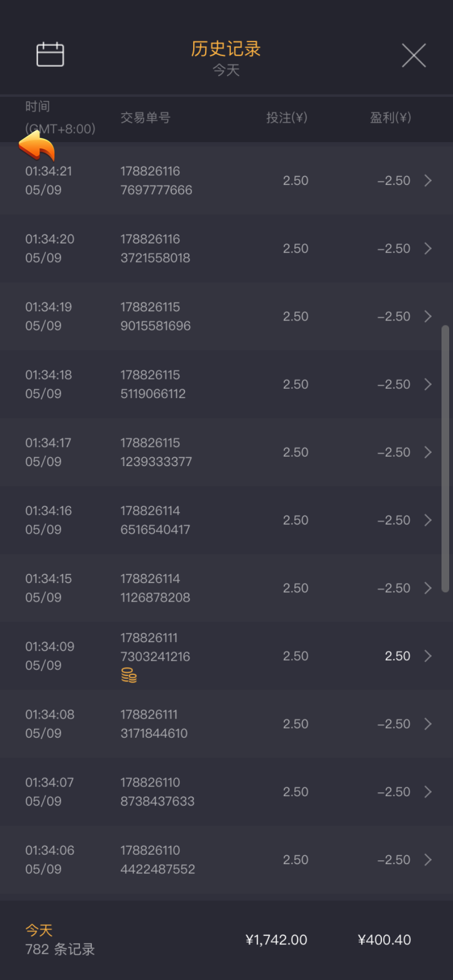Screen dimensions: 453x980
Task: Open the chevron for the 01:34:16 entry
Action: coord(428,520)
